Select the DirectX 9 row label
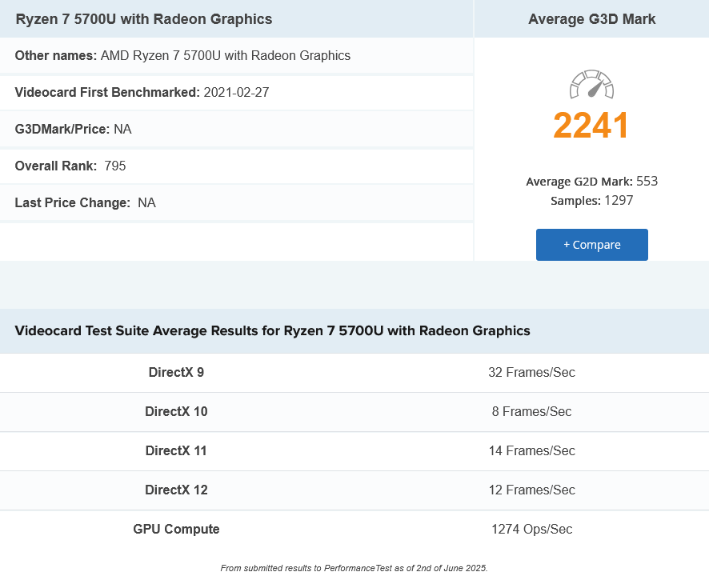The height and width of the screenshot is (588, 709). (x=176, y=373)
